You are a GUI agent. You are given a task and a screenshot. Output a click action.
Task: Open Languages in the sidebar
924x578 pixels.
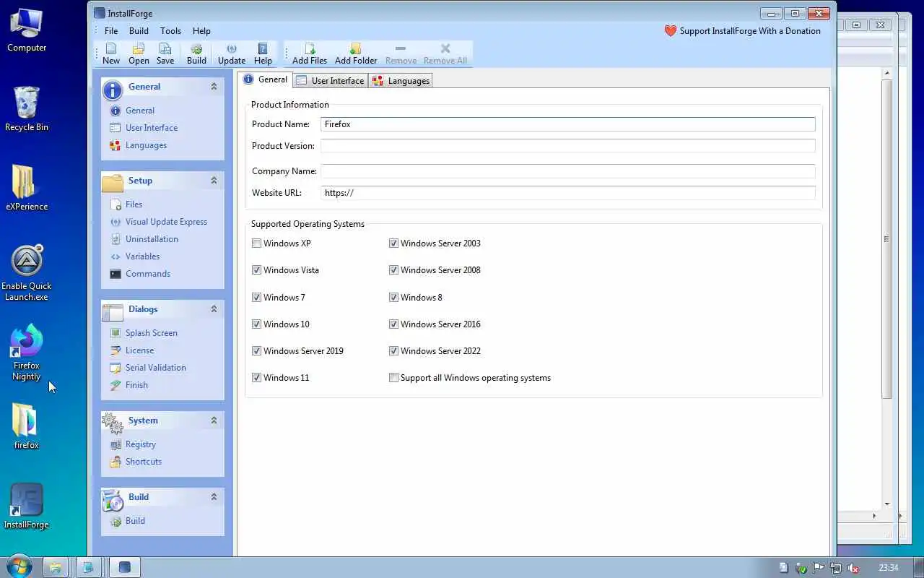tap(146, 145)
